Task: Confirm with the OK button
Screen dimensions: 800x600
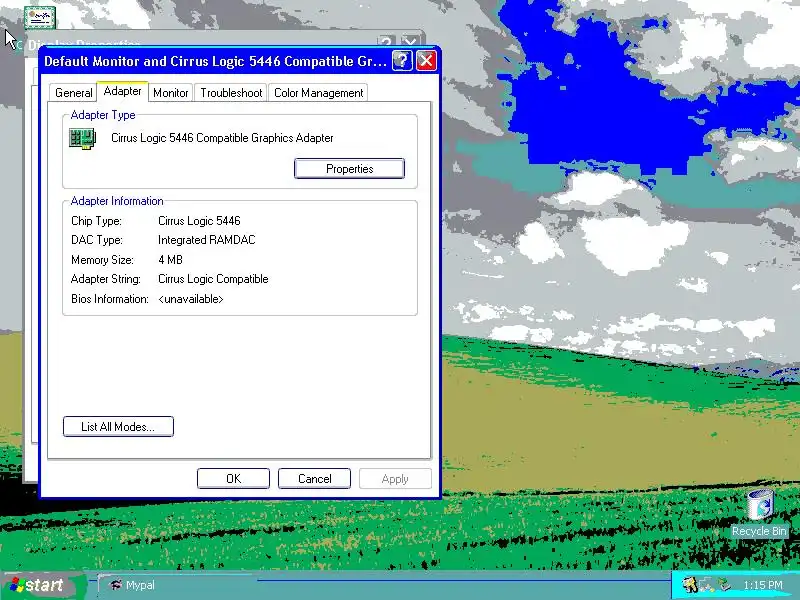Action: pyautogui.click(x=233, y=479)
